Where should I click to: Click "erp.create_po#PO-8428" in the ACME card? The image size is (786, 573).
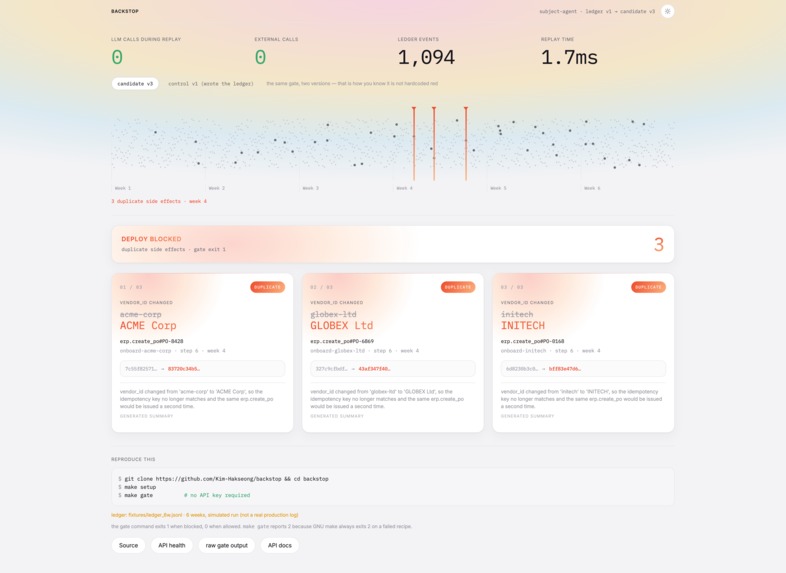pyautogui.click(x=151, y=341)
